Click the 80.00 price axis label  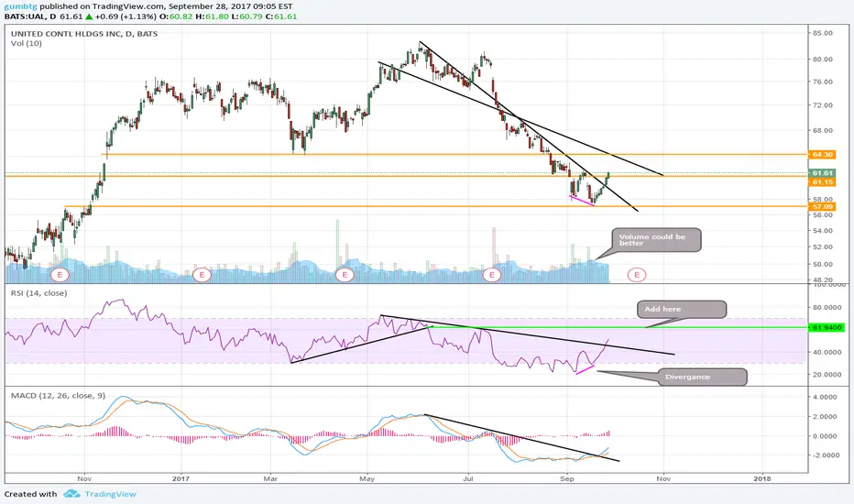click(823, 59)
